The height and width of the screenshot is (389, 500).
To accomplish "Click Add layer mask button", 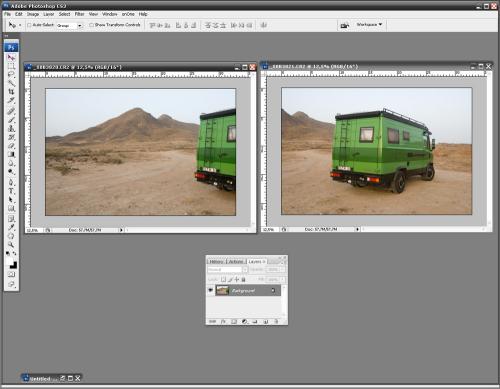I will point(234,322).
